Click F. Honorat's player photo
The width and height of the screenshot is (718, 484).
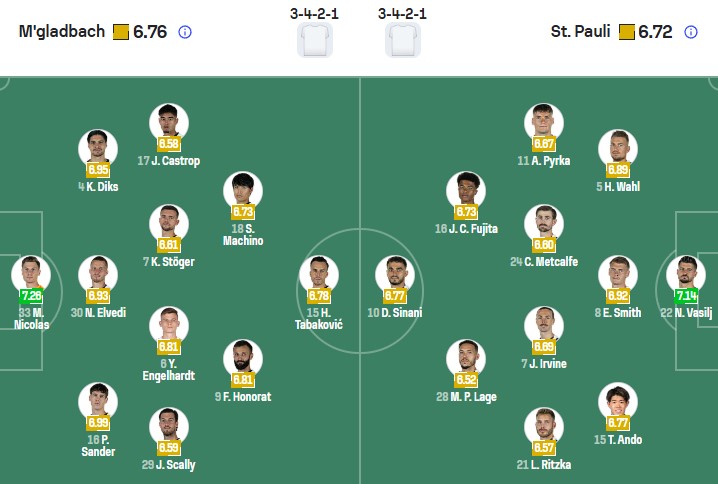coord(243,358)
